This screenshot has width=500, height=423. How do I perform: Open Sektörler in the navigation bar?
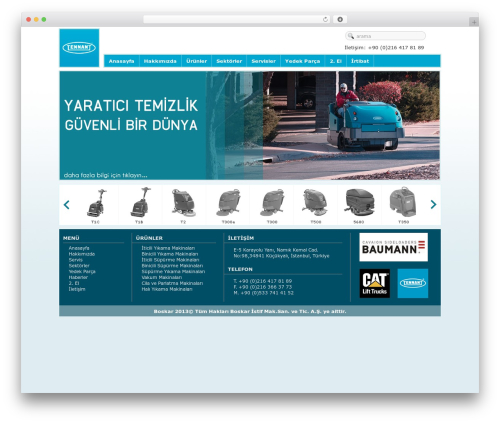coord(229,61)
